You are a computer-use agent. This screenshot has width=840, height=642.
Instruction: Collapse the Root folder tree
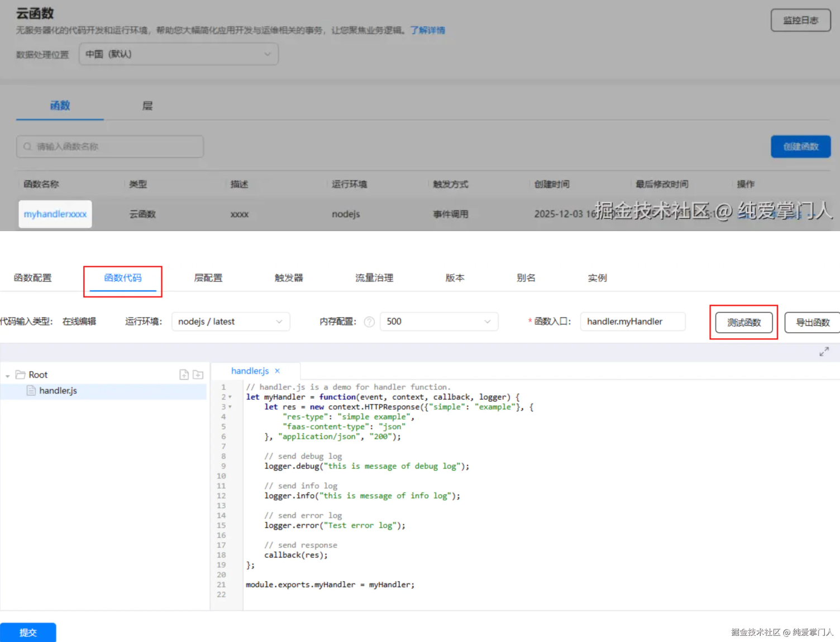[7, 376]
